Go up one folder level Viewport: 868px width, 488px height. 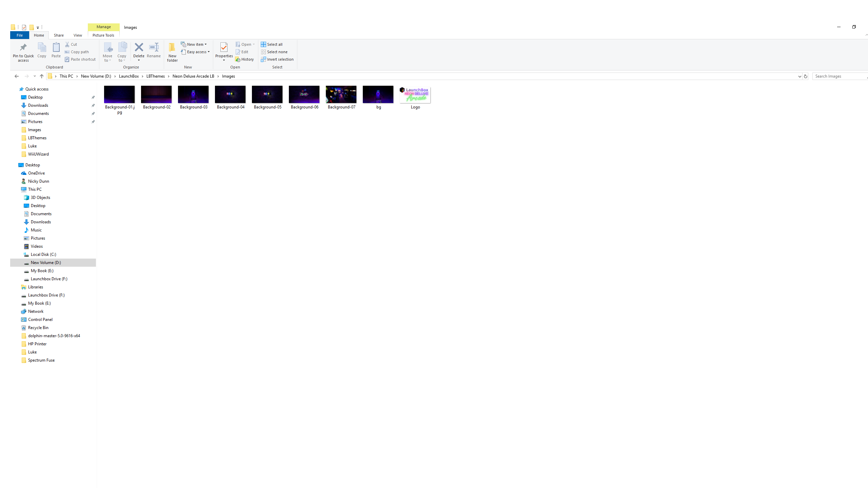[x=42, y=76]
